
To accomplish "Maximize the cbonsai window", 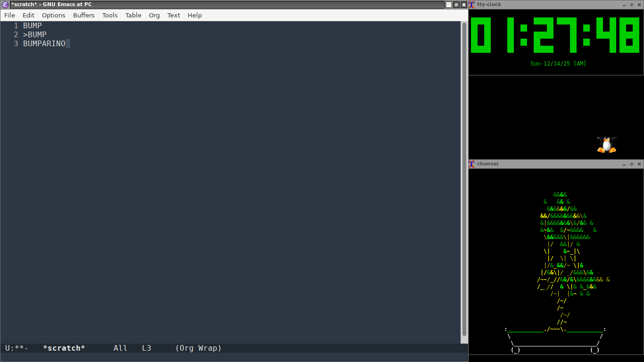I will tap(632, 164).
